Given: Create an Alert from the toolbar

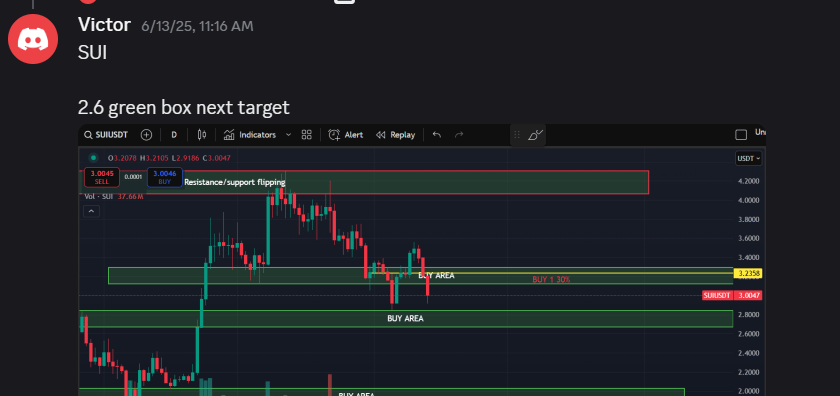Looking at the screenshot, I should [x=346, y=135].
